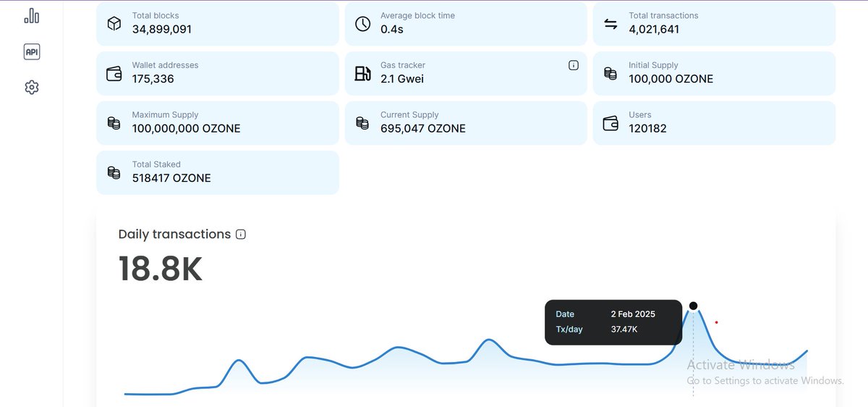Open the Users card

[715, 123]
